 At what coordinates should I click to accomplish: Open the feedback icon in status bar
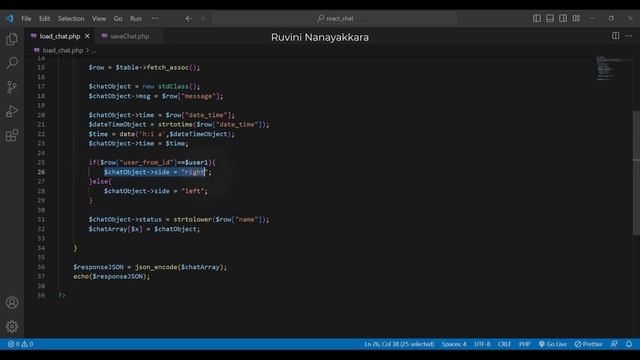click(x=614, y=344)
